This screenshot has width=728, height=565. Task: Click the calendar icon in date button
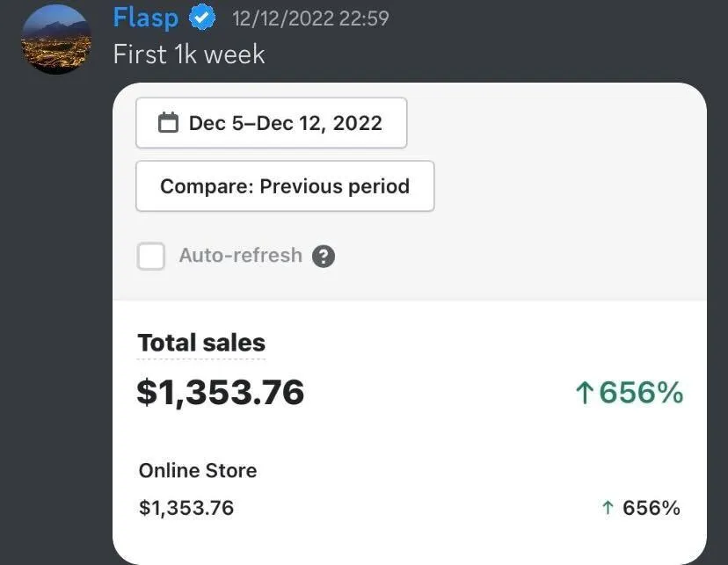[x=168, y=123]
